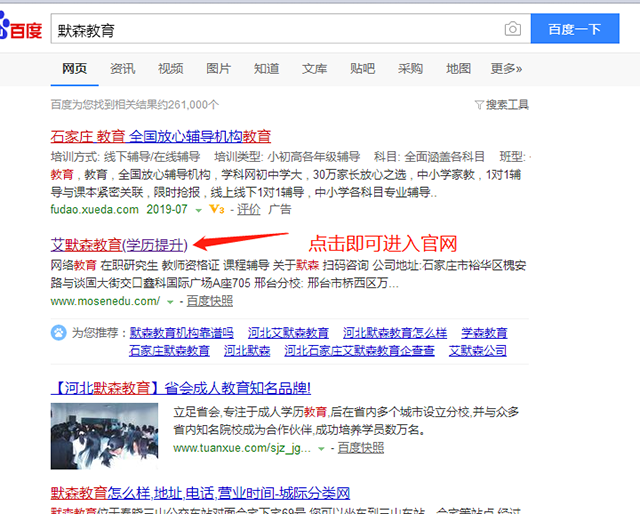Open suggestion 河北艾默森教育
This screenshot has width=640, height=514.
[288, 333]
